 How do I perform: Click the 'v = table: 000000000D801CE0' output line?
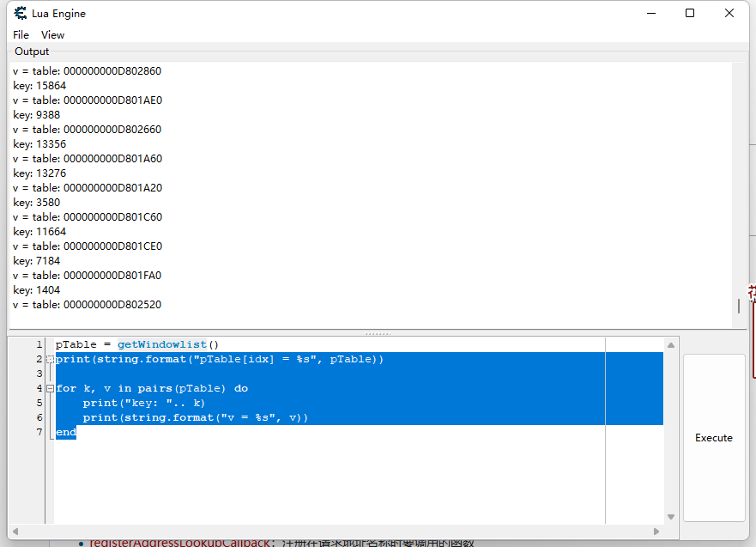88,246
